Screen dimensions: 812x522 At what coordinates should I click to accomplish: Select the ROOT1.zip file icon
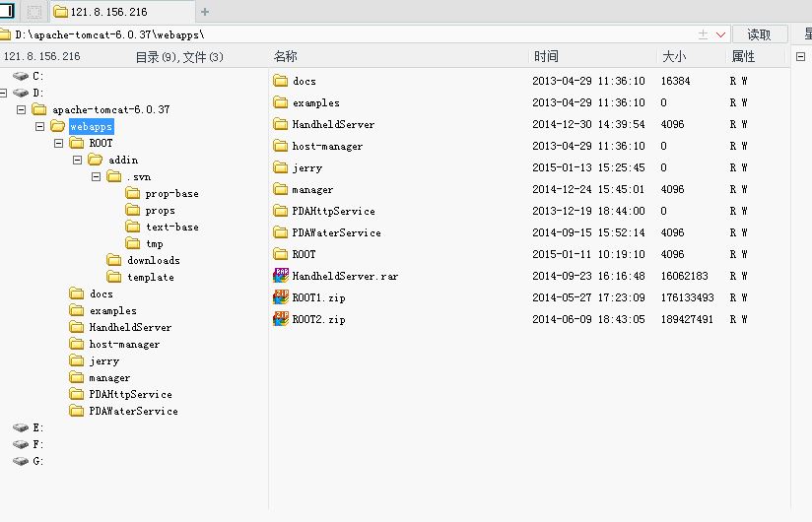(281, 297)
